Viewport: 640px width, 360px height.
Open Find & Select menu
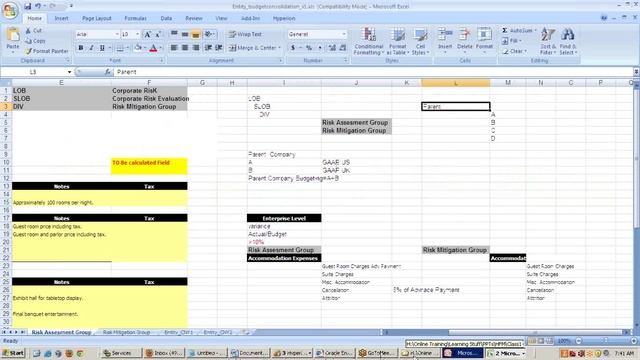(x=567, y=41)
